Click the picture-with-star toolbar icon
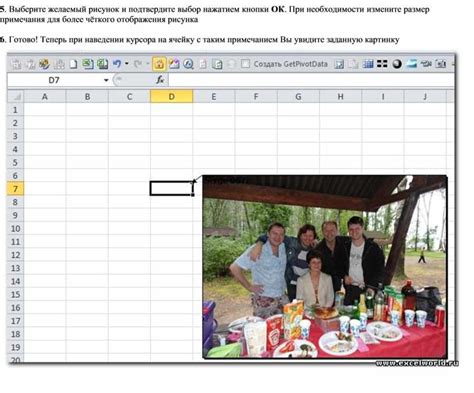This screenshot has height=393, width=474. 174,64
